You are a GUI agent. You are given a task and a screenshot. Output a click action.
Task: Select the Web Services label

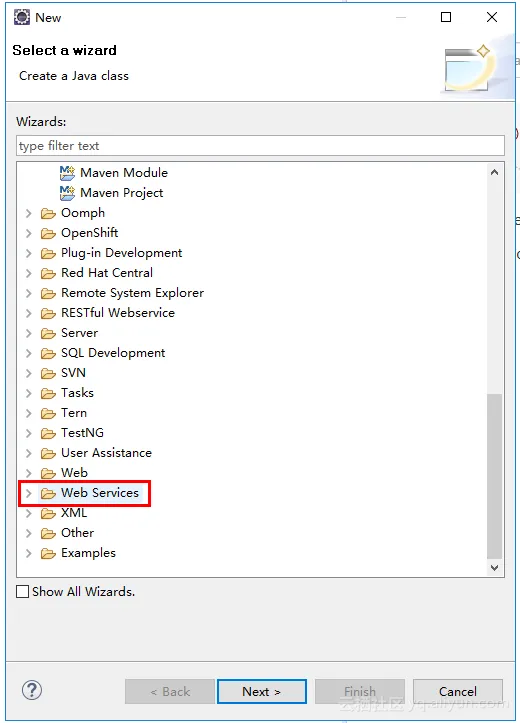(x=100, y=493)
